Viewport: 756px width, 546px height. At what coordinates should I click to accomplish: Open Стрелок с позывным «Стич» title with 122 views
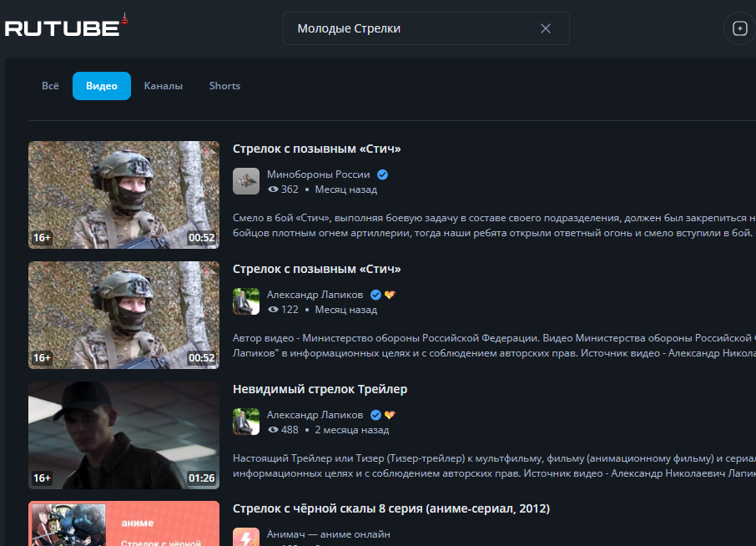click(317, 269)
